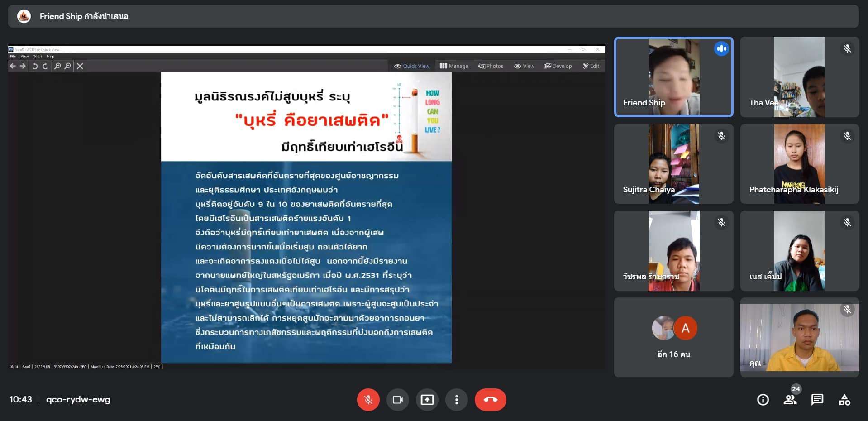Hang up with the red leave call button
Viewport: 868px width, 421px height.
[490, 400]
